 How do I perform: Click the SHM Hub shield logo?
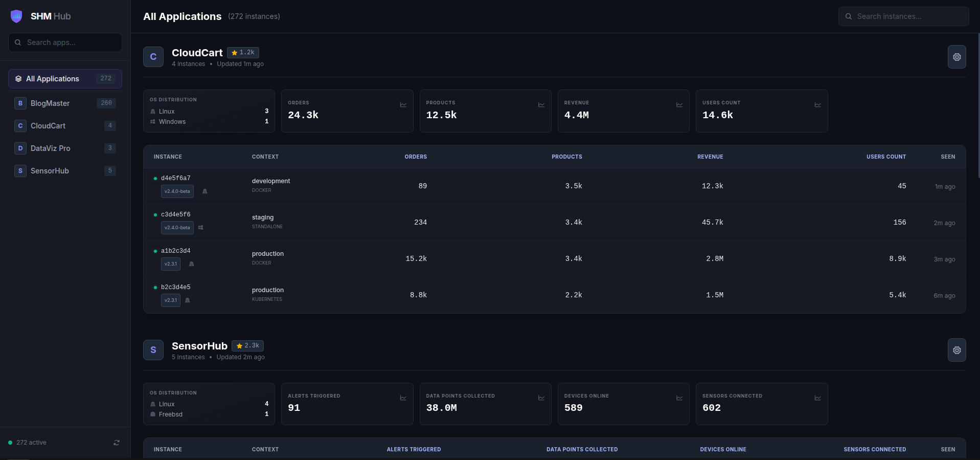click(16, 16)
